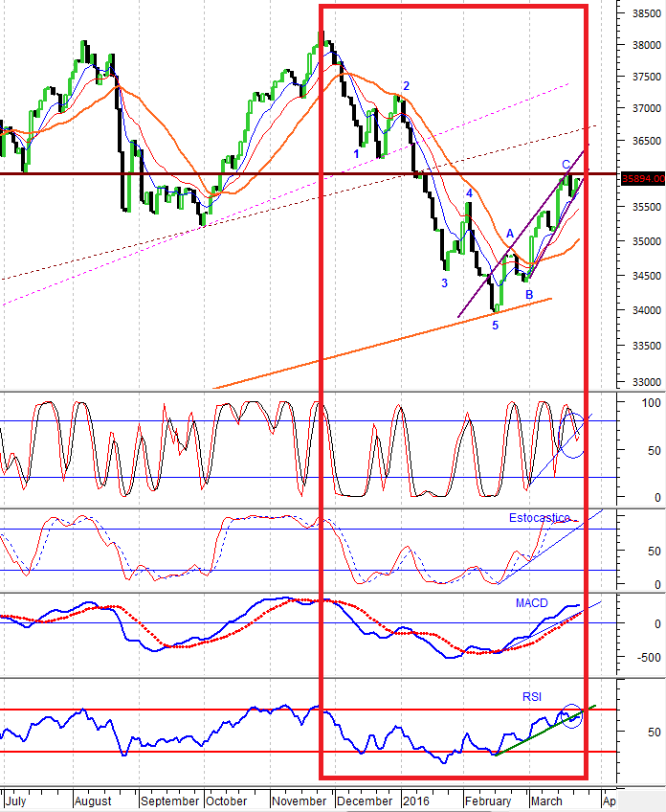
Task: Select the October time axis label
Action: (x=226, y=801)
